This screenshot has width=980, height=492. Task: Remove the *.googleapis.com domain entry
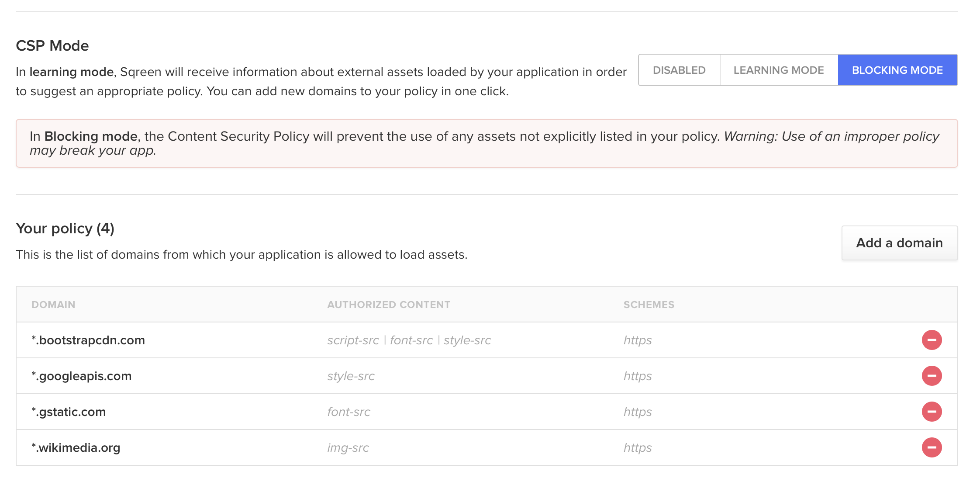pyautogui.click(x=932, y=376)
